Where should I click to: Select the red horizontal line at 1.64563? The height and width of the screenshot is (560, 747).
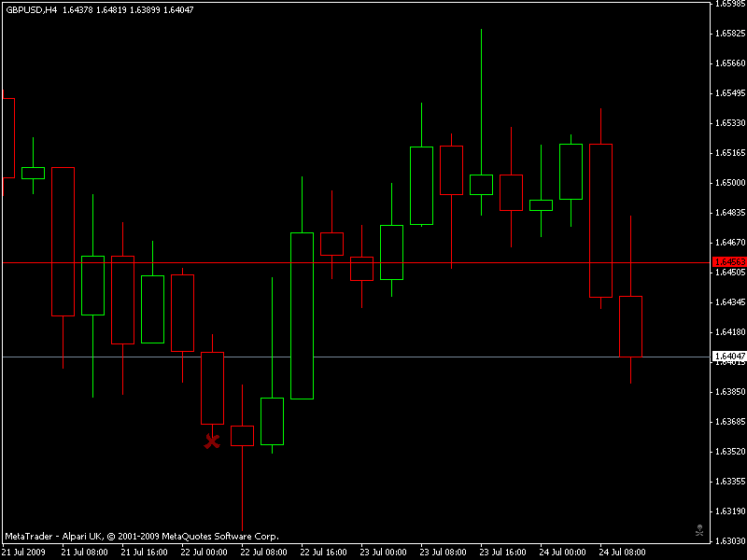click(356, 262)
